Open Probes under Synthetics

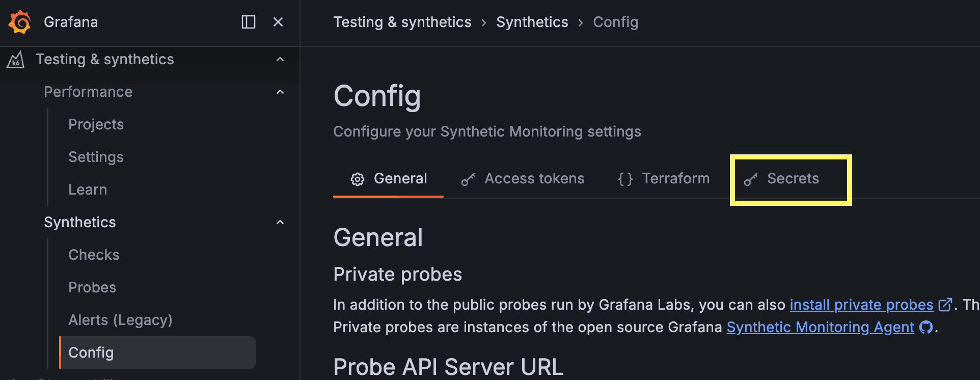(92, 287)
